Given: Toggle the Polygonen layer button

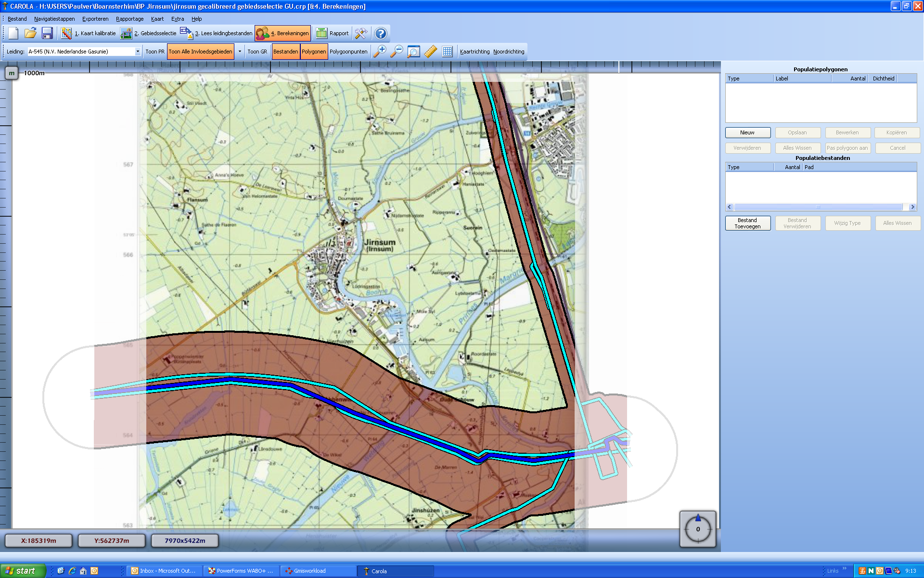Looking at the screenshot, I should [x=314, y=52].
